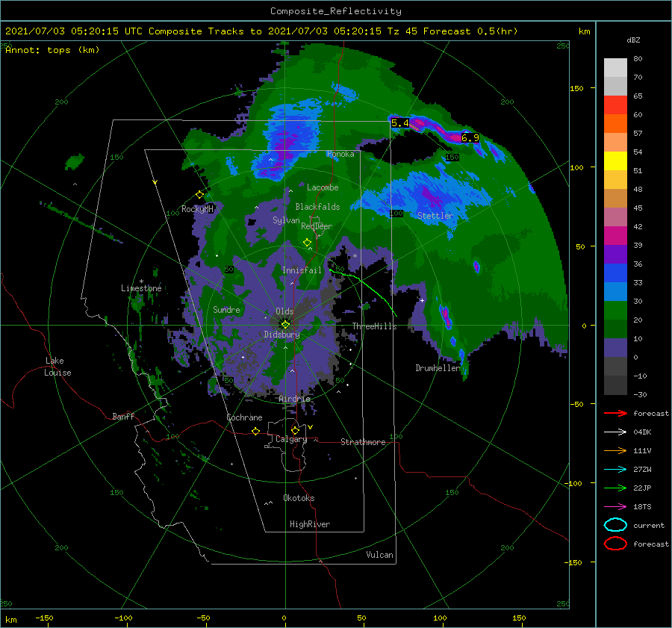Screen dimensions: 672x628
Task: Click the km unit label at bottom-left axis
Action: click(11, 620)
